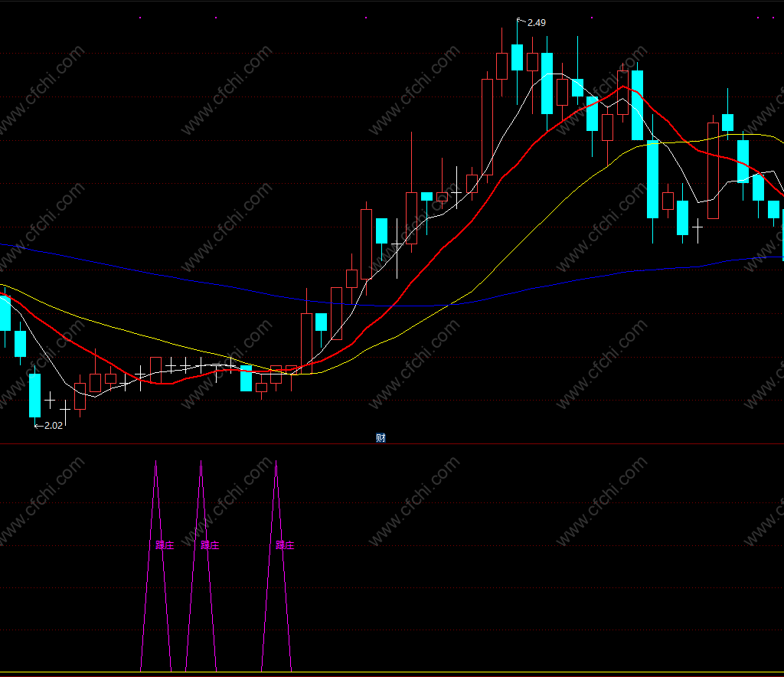
Task: Click the rightmost 跟庄 signal label
Action: [x=285, y=545]
